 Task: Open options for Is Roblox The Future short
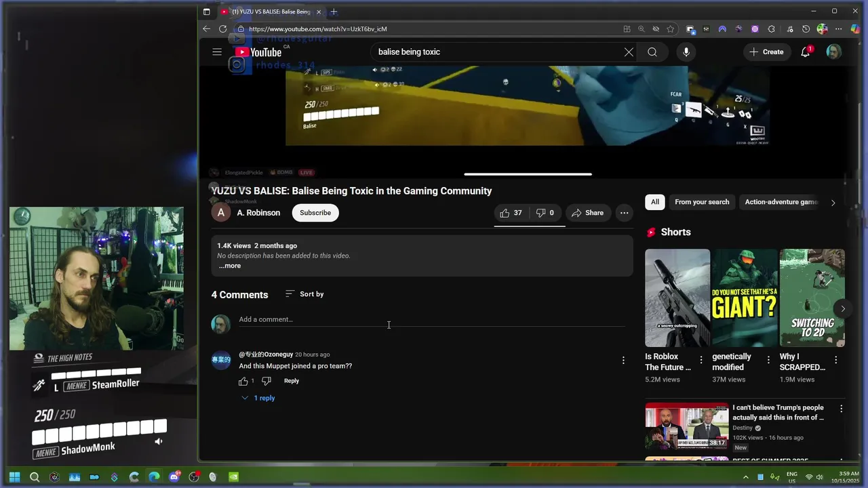(x=701, y=360)
